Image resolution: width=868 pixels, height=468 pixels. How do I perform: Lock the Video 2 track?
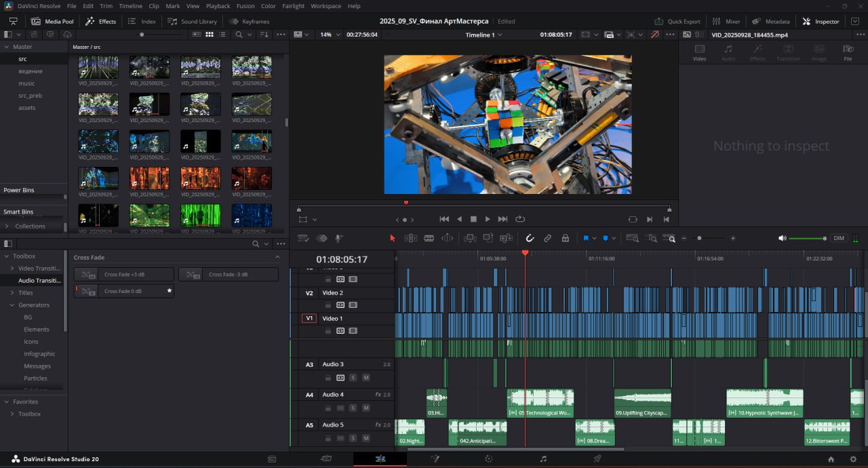pos(328,305)
